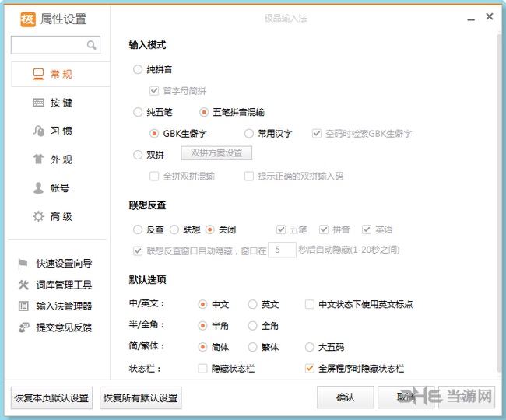This screenshot has height=420, width=506.
Task: Toggle the 首字母简拼 checkbox
Action: click(x=154, y=91)
